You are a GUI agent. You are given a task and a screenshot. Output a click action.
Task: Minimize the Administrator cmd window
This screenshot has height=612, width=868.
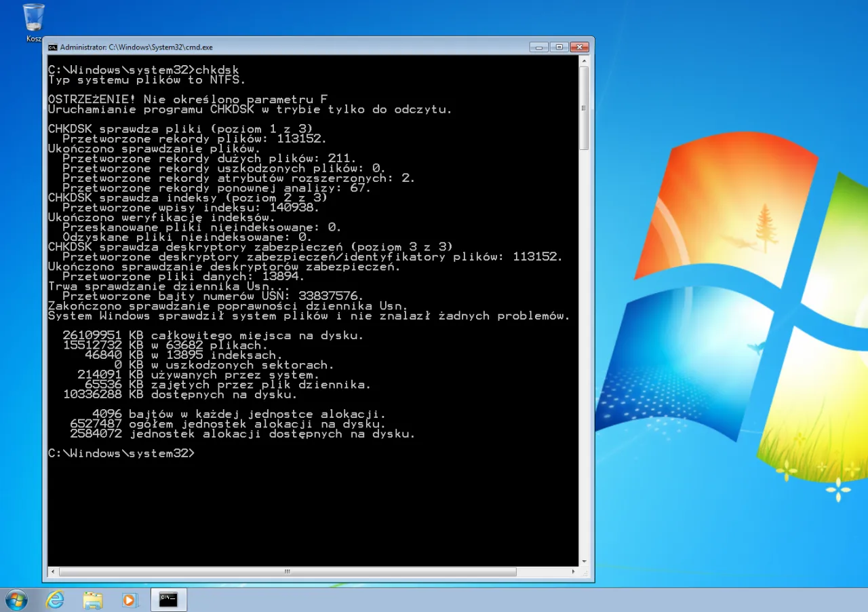click(538, 47)
